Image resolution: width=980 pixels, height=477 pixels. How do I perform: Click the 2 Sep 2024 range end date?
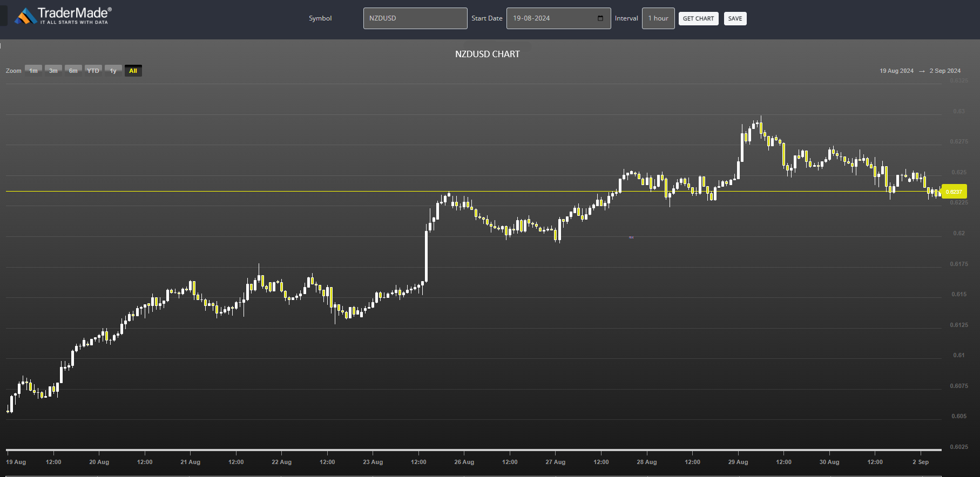[945, 71]
